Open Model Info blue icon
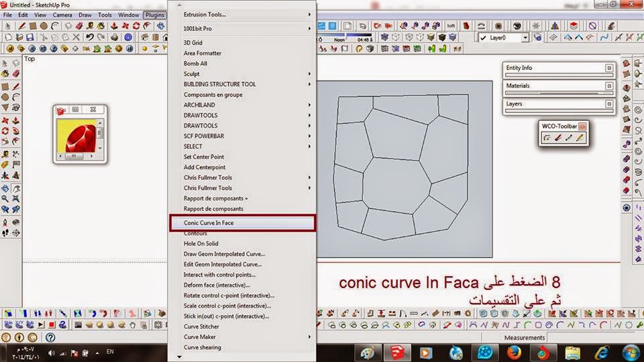 point(128,37)
